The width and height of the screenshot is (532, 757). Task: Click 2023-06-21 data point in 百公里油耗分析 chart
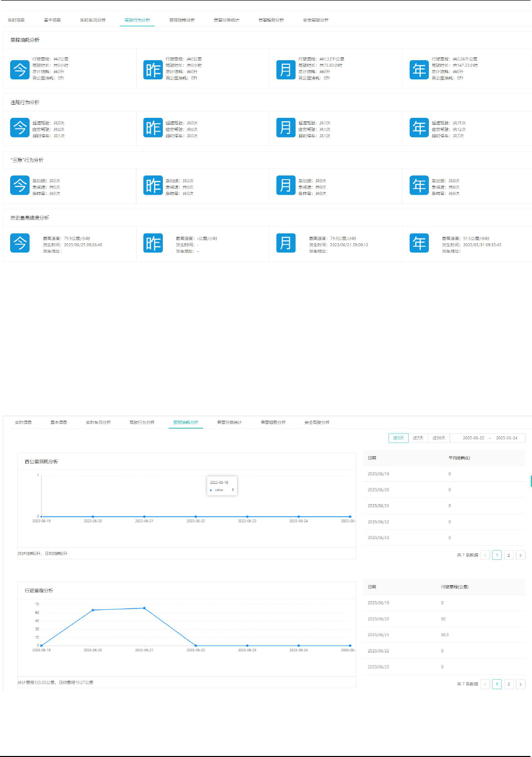144,517
